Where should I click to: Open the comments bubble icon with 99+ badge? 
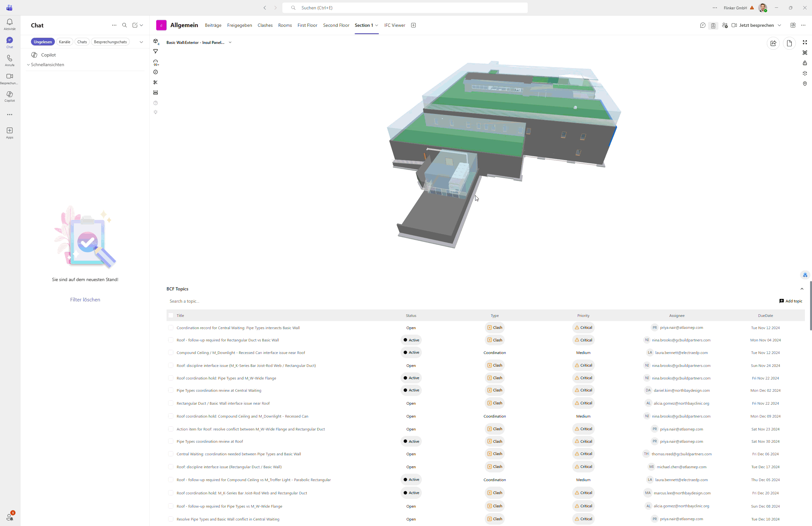156,62
